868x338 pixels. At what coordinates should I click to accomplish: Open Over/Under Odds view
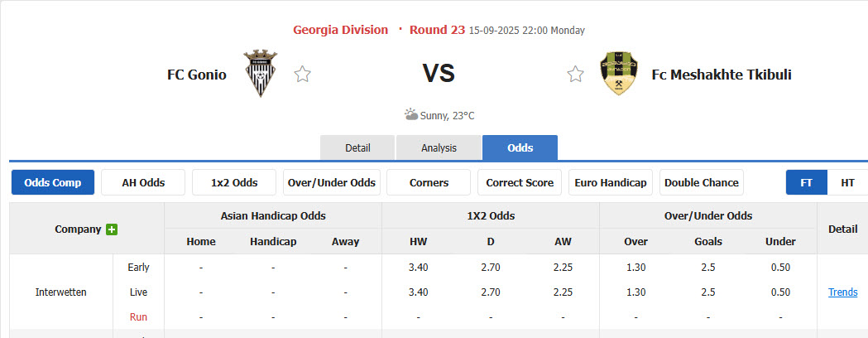click(331, 182)
